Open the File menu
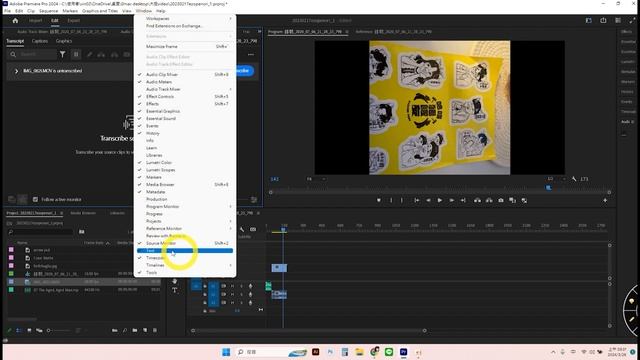Image resolution: width=640 pixels, height=360 pixels. pyautogui.click(x=7, y=11)
